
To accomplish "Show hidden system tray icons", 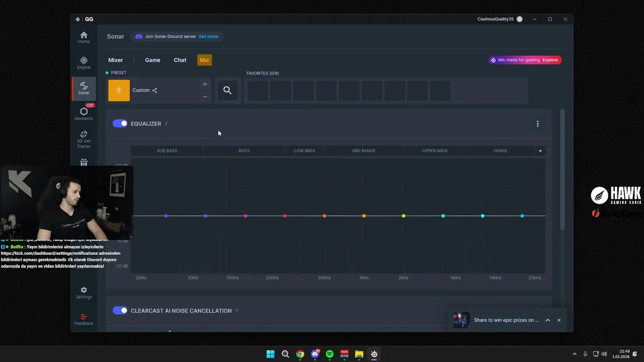I will [575, 354].
